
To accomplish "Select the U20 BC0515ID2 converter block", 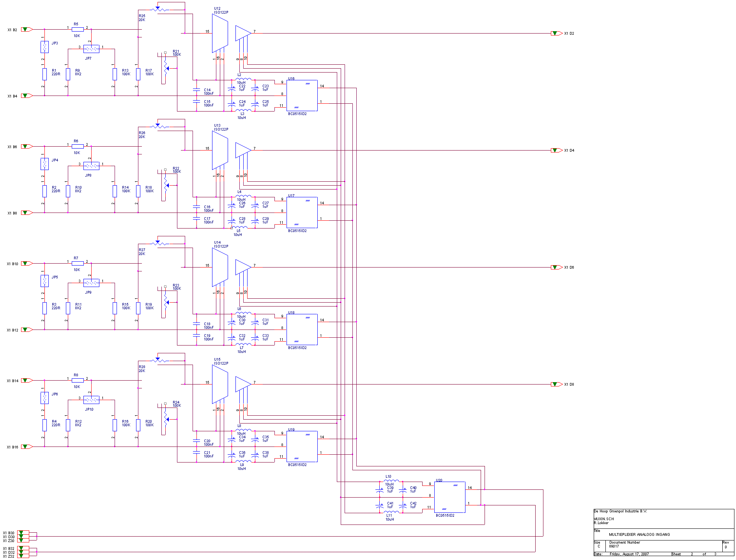I will click(449, 497).
